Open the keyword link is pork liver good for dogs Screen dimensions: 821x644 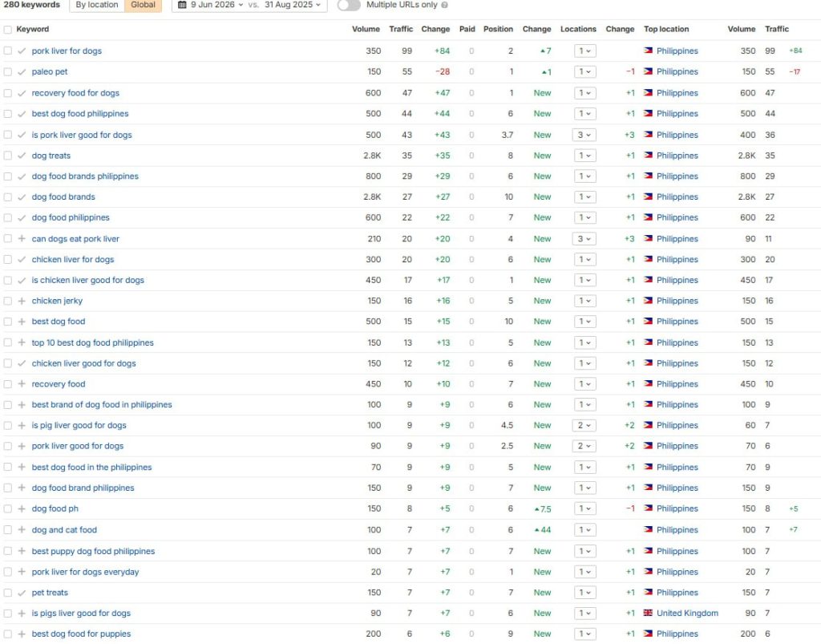tap(82, 135)
